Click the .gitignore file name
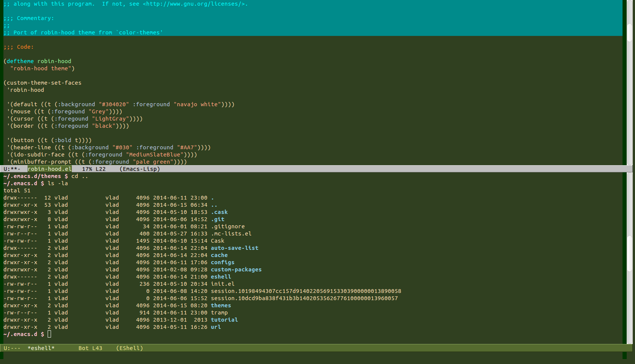 click(228, 226)
